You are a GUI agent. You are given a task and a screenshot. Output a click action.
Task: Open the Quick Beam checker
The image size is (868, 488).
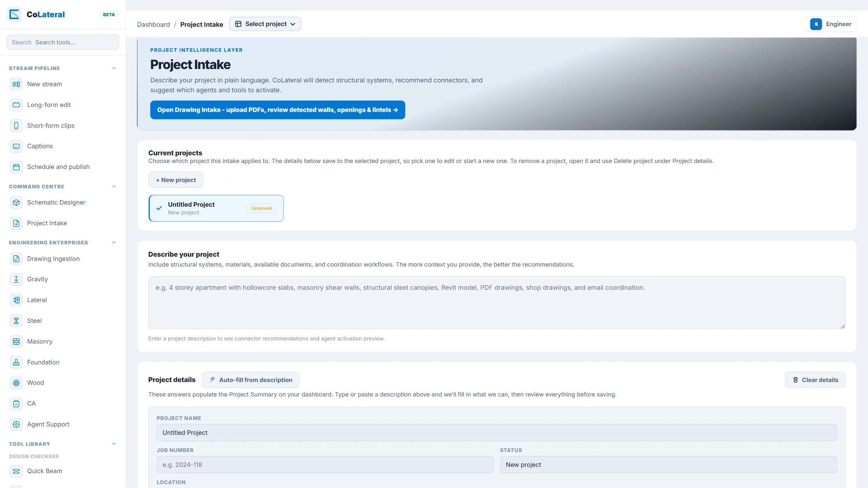[x=44, y=471]
